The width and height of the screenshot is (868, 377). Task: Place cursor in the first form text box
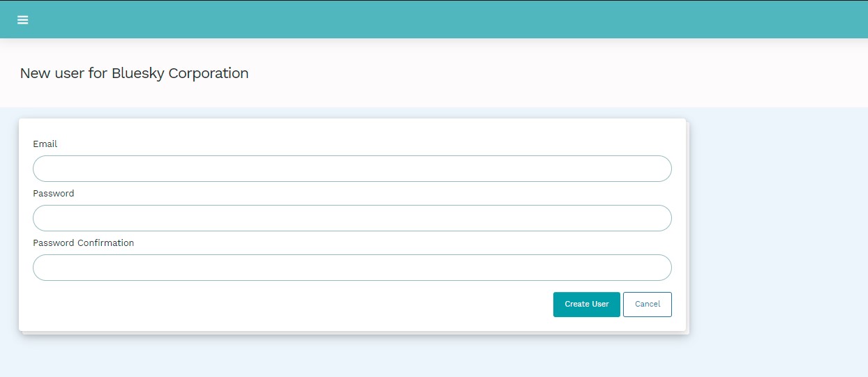point(352,169)
